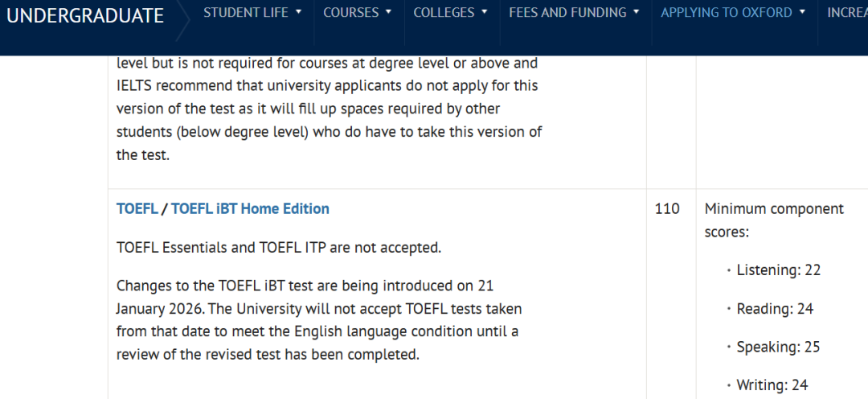Click the 'TOEFL Essentials and TOEFL ITP' sentence
Image resolution: width=868 pixels, height=399 pixels.
pos(278,248)
